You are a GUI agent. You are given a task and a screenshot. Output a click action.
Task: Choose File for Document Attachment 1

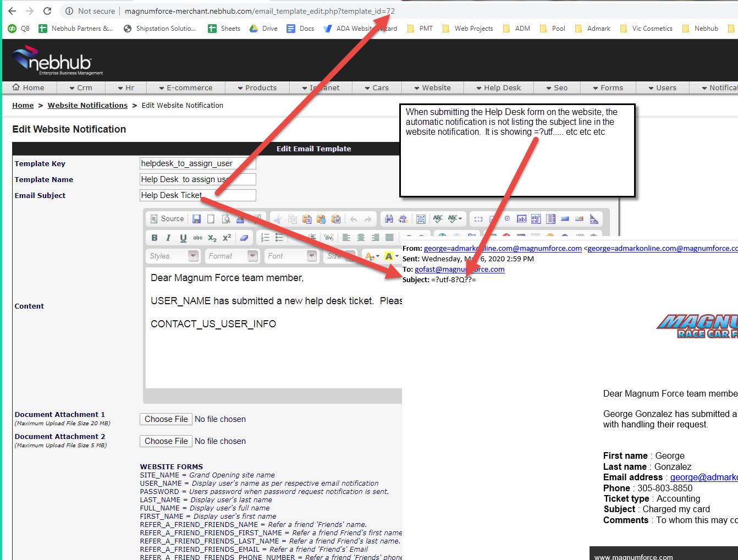pyautogui.click(x=166, y=419)
